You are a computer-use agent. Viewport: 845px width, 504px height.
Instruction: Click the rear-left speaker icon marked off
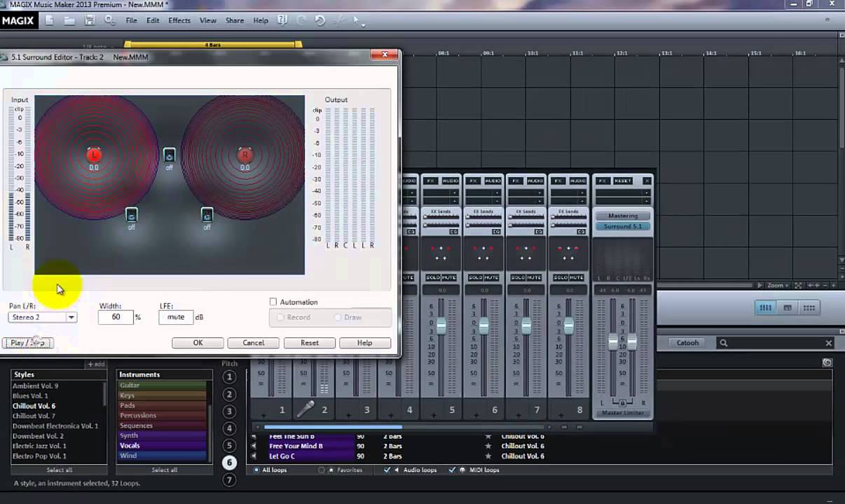click(x=131, y=214)
